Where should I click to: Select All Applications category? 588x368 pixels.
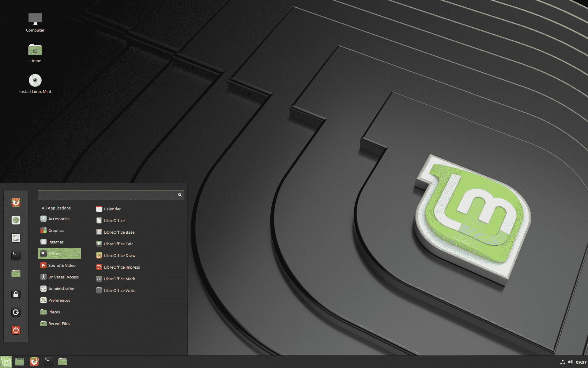click(x=56, y=207)
